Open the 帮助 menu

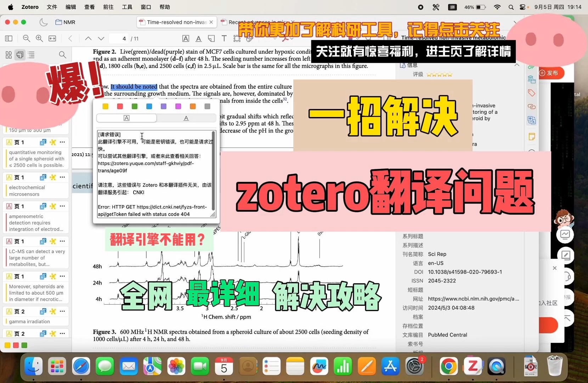click(165, 7)
